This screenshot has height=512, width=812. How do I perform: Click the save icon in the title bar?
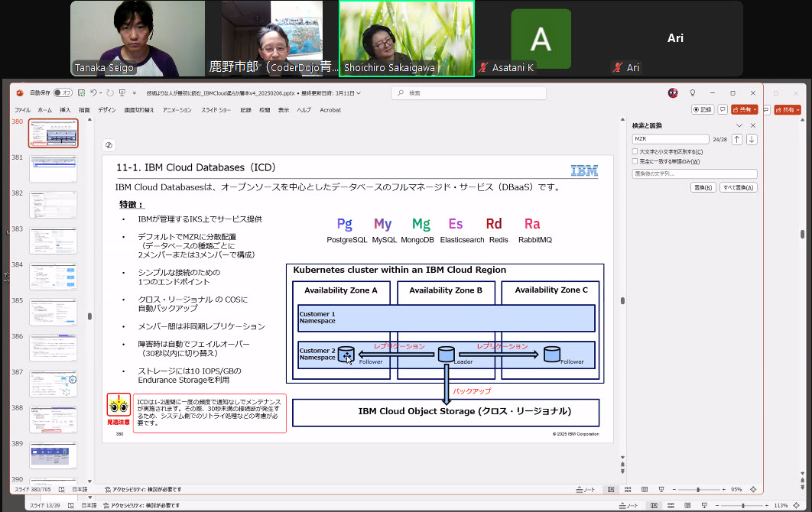pyautogui.click(x=81, y=92)
